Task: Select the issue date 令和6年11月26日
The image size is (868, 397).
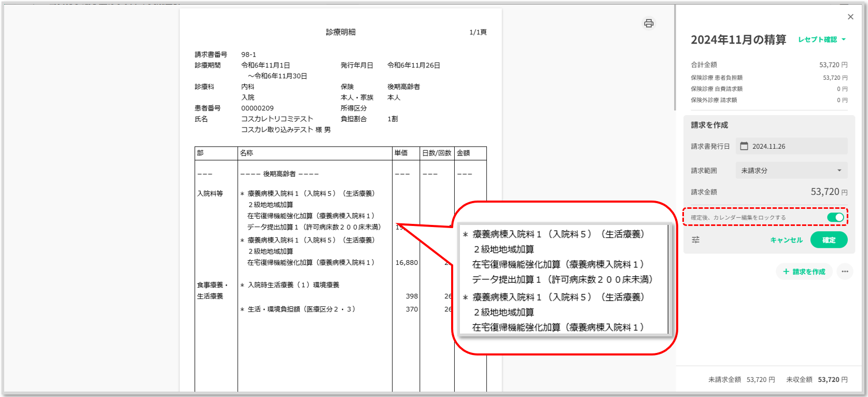Action: (x=414, y=65)
